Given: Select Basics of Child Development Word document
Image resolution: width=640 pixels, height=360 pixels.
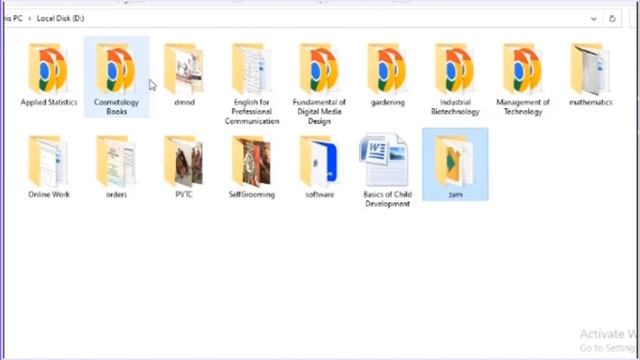Looking at the screenshot, I should [x=384, y=160].
